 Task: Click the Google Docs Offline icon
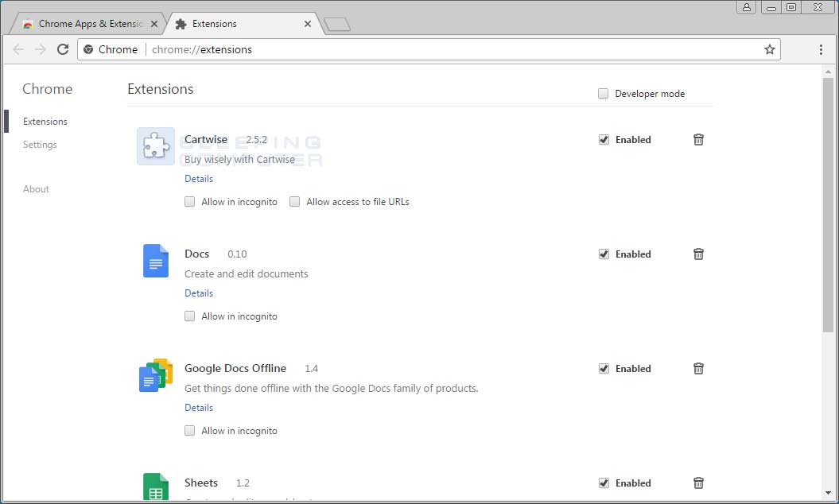point(156,375)
